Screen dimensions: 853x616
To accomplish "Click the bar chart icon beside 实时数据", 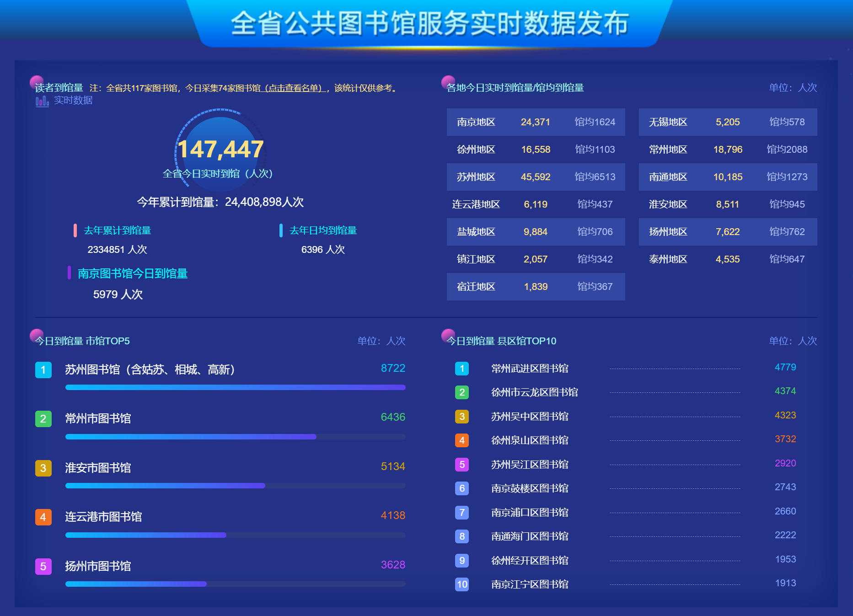I will [x=42, y=101].
